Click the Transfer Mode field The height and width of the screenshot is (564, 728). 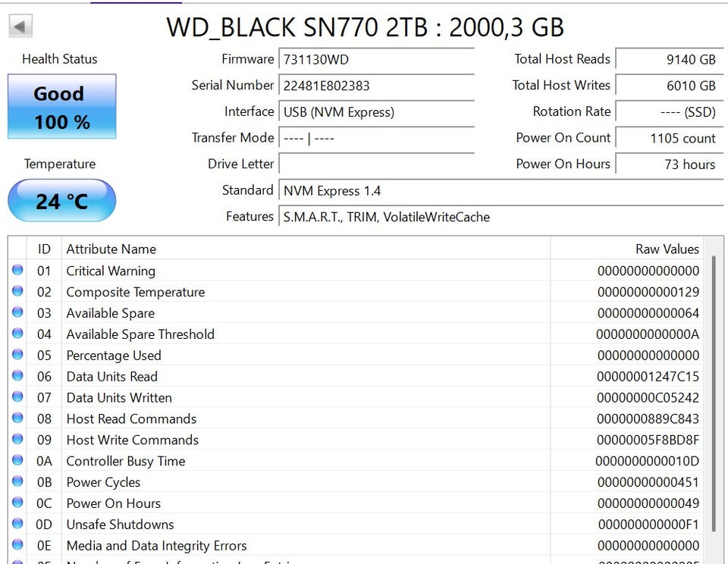tap(376, 138)
